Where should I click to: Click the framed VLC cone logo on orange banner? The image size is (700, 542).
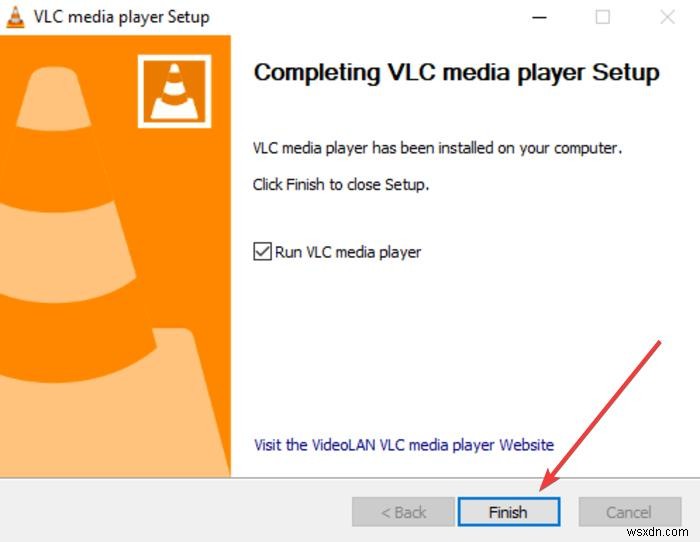coord(175,91)
